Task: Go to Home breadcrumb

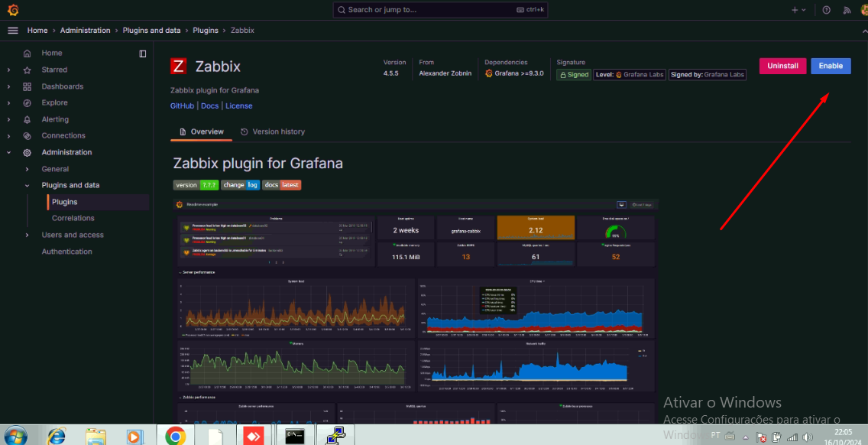Action: [37, 31]
